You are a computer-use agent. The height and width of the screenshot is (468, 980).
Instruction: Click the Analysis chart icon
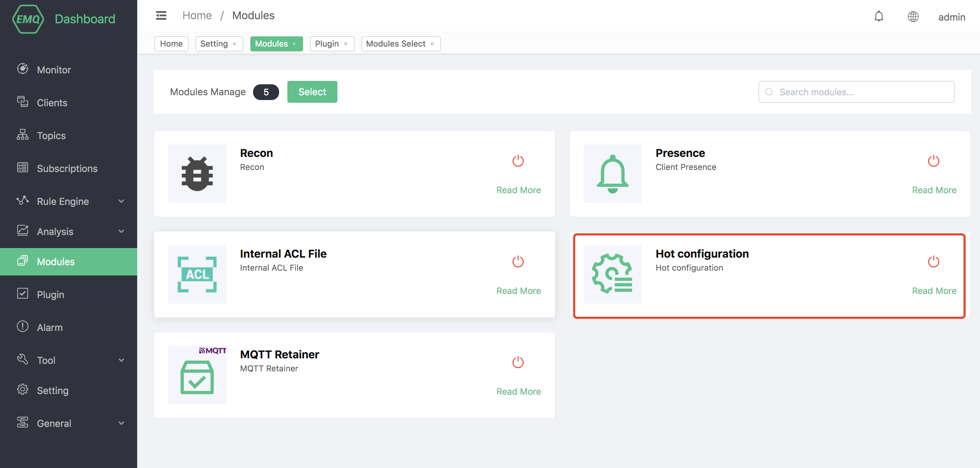coord(22,230)
